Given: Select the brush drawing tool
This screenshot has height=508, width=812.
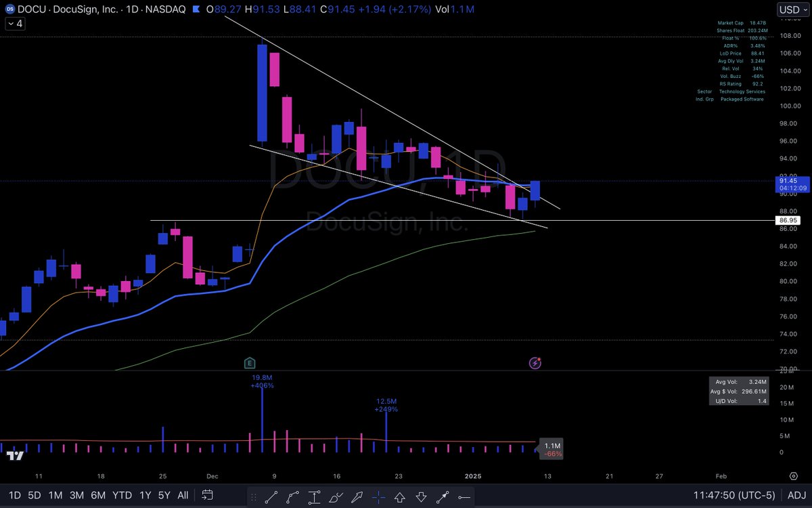Looking at the screenshot, I should pyautogui.click(x=336, y=496).
